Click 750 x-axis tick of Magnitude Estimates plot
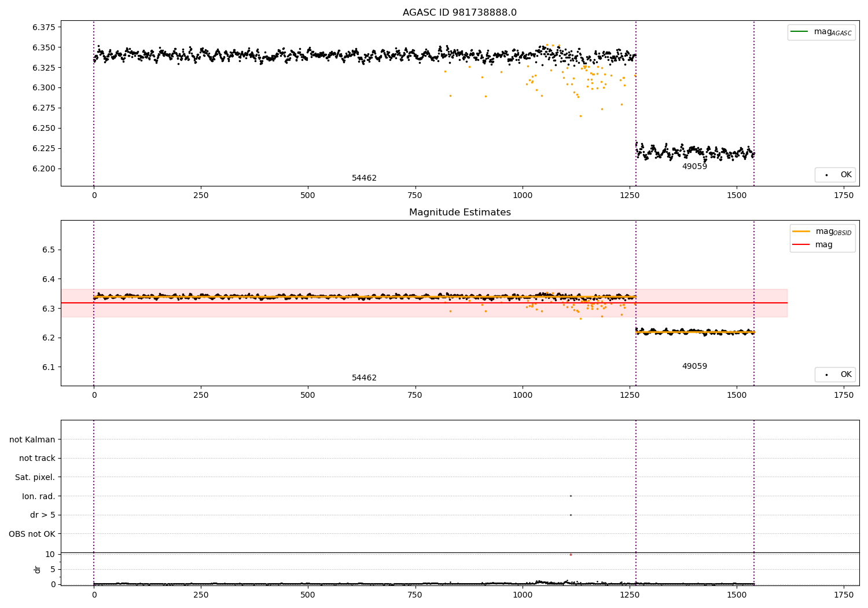Viewport: 868px width, 608px height. [x=415, y=395]
